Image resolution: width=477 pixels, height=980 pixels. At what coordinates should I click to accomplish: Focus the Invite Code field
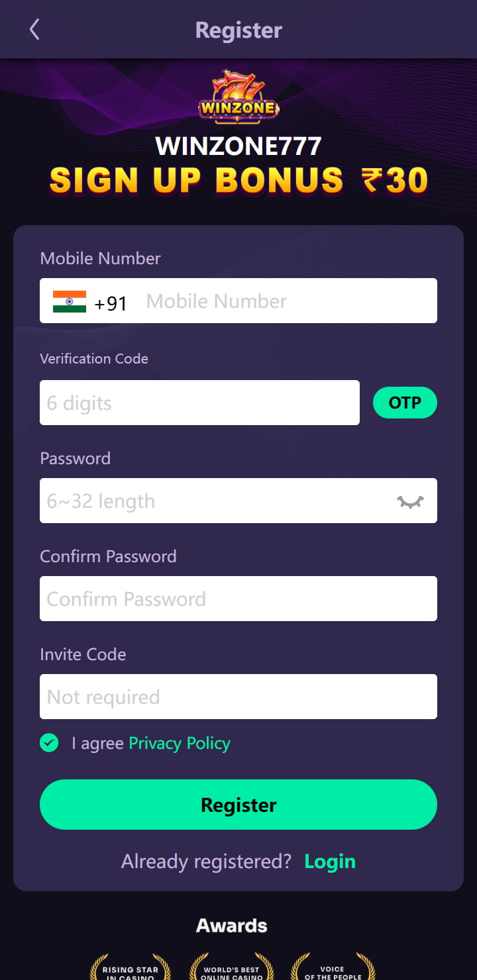tap(238, 697)
